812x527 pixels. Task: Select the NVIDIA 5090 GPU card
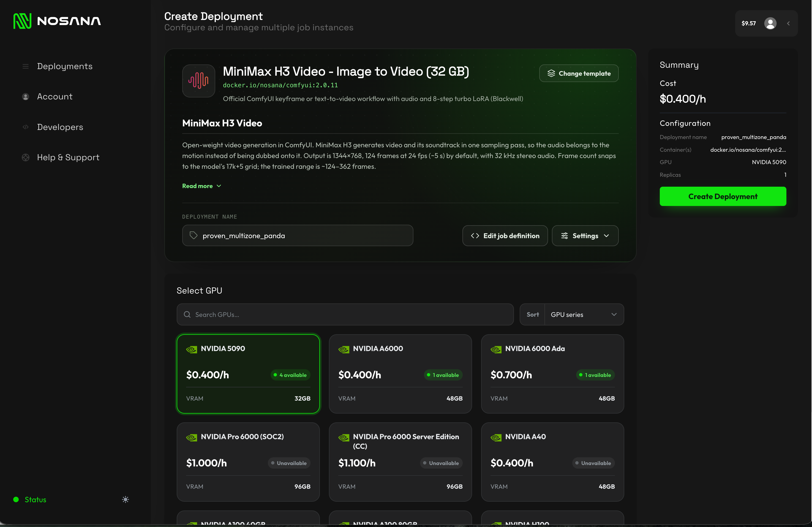(x=248, y=374)
